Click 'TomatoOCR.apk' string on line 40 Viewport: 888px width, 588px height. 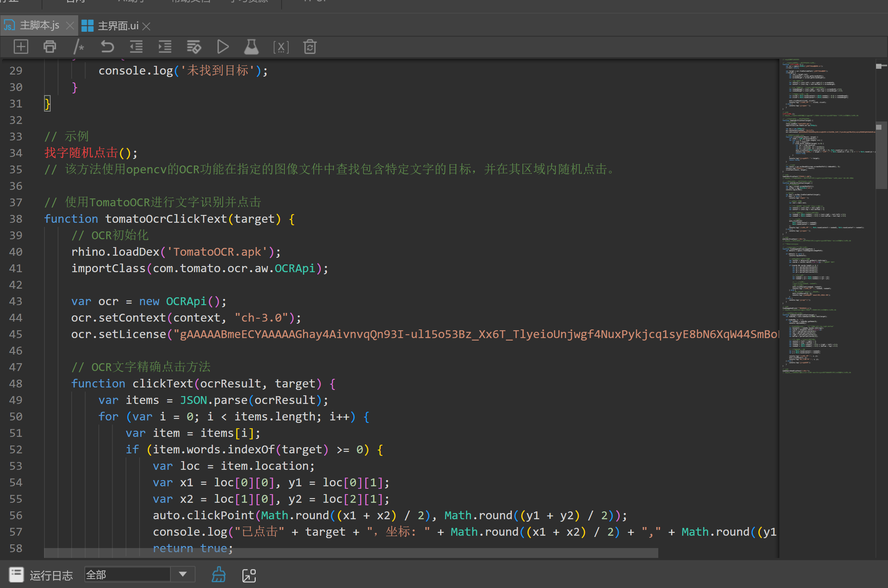tap(217, 252)
